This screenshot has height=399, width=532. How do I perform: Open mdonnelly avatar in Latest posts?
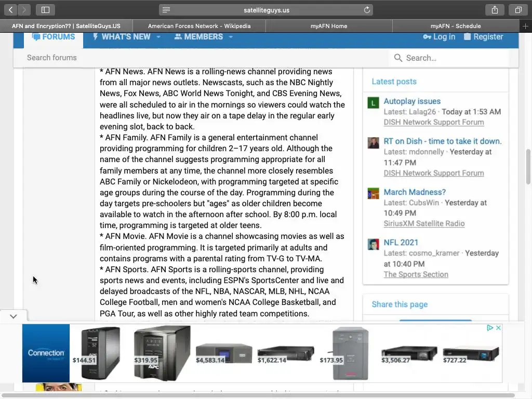coord(373,143)
